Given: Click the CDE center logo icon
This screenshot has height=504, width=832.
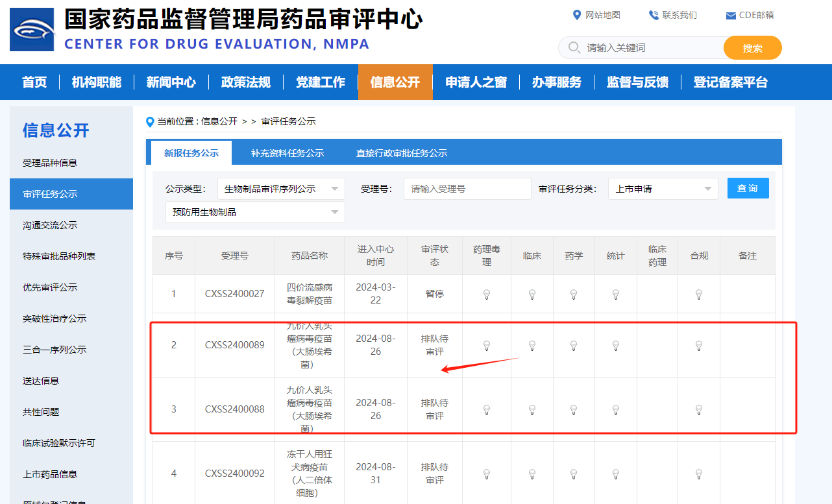Looking at the screenshot, I should click(x=32, y=30).
